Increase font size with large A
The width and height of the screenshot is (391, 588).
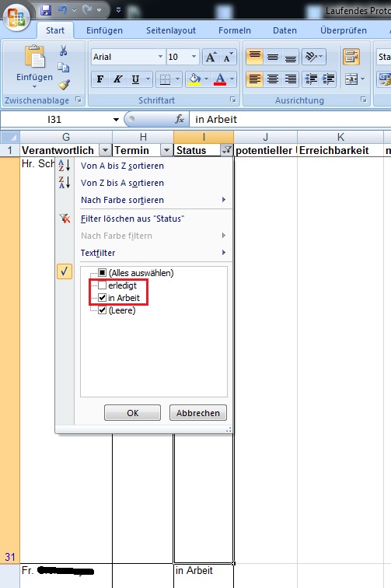pyautogui.click(x=211, y=57)
